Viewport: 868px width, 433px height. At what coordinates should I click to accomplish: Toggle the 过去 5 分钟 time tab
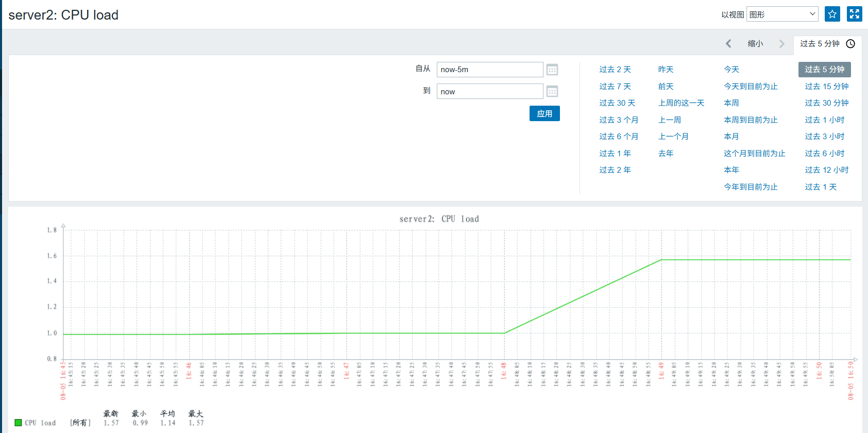827,44
